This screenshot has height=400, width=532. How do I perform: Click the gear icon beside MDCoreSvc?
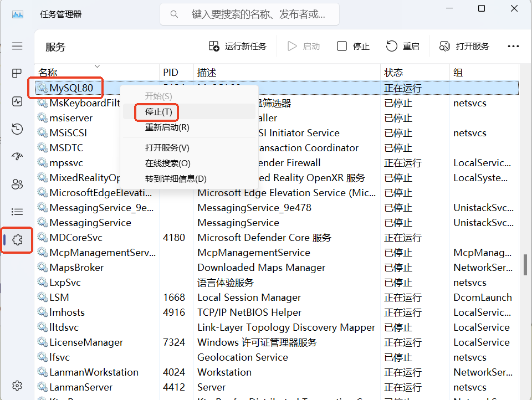pyautogui.click(x=43, y=238)
